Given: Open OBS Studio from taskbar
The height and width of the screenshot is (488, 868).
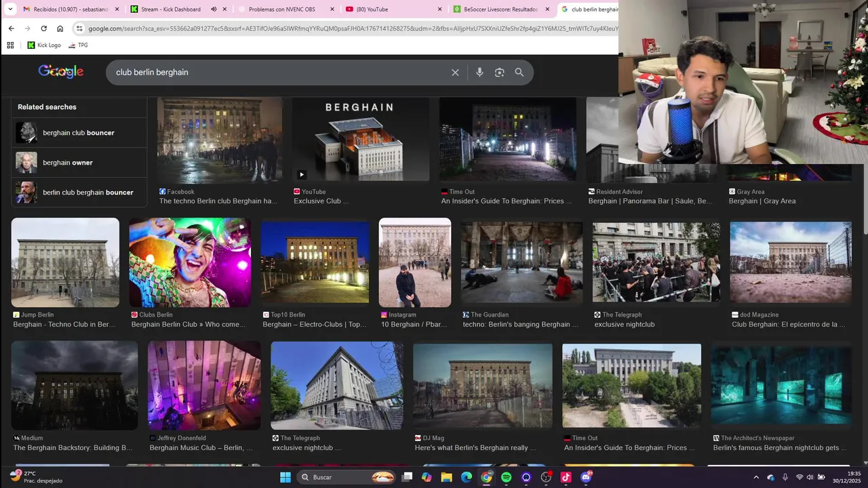Looking at the screenshot, I should (546, 477).
